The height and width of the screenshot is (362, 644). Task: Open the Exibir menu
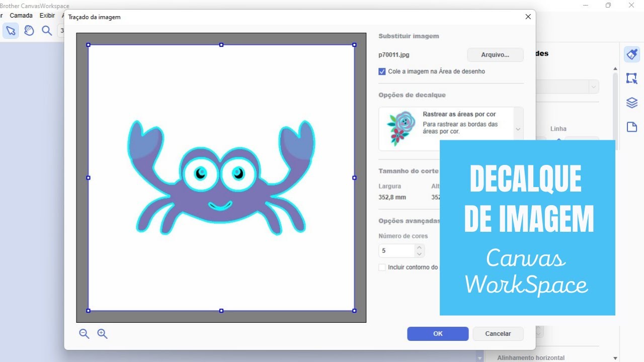point(47,16)
